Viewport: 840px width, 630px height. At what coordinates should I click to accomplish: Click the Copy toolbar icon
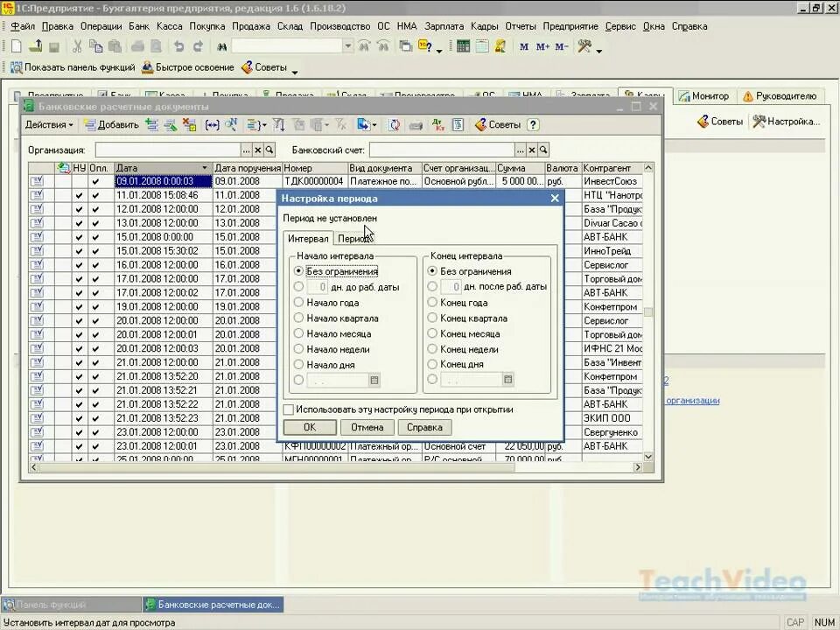pos(96,46)
